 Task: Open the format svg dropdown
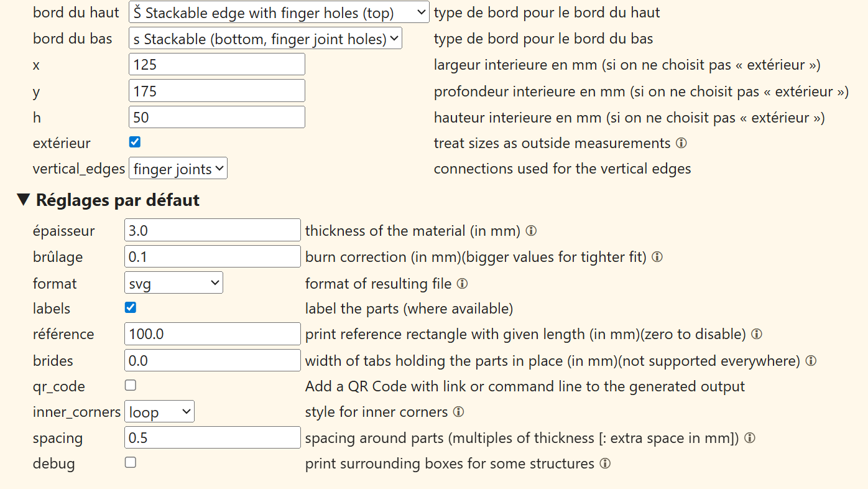pos(173,284)
